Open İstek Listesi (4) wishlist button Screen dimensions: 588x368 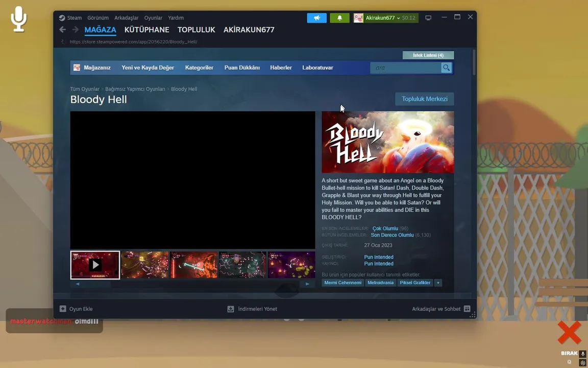click(428, 55)
